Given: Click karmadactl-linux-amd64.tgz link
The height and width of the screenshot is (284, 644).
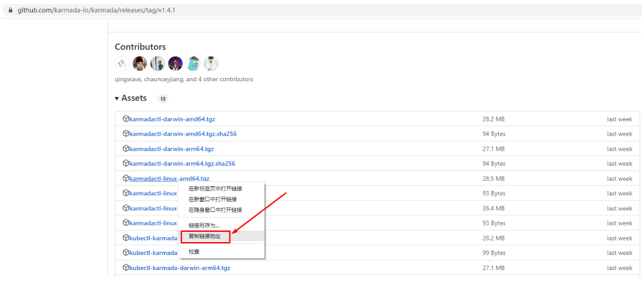Looking at the screenshot, I should click(169, 179).
